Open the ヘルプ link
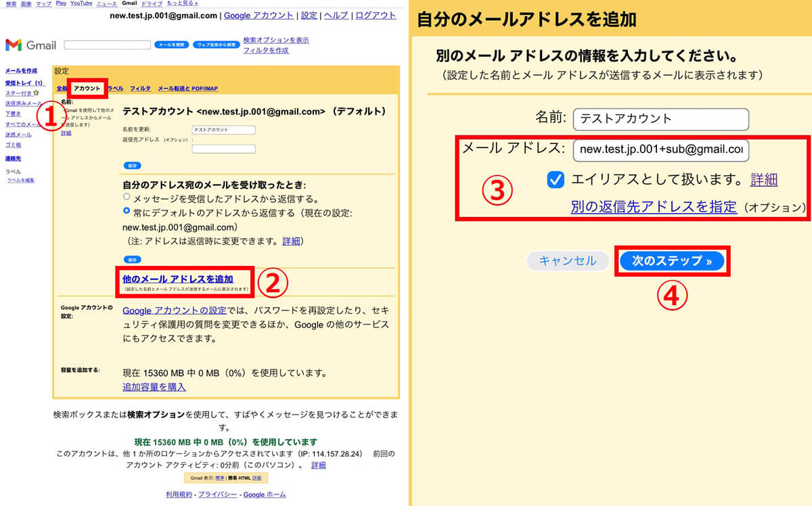 [336, 15]
